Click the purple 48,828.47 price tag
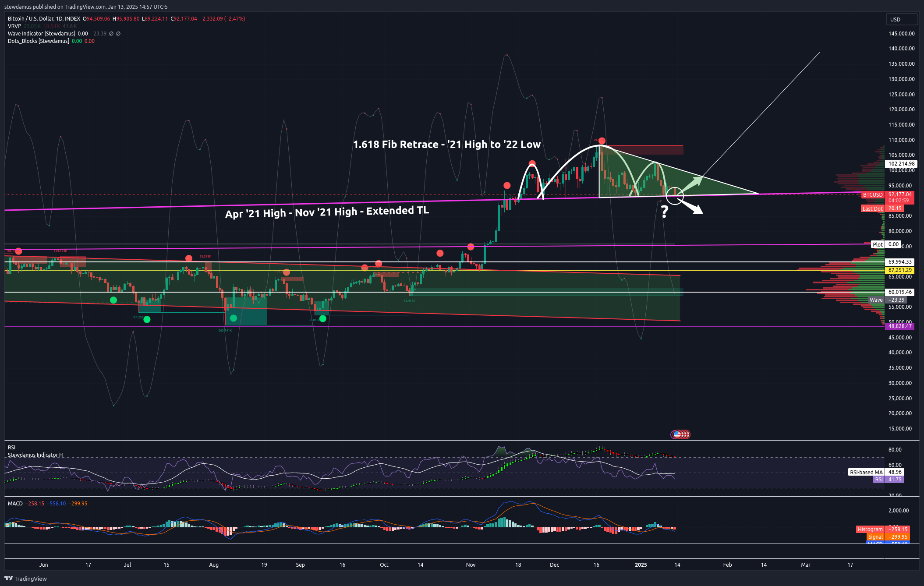The height and width of the screenshot is (586, 924). coord(900,326)
